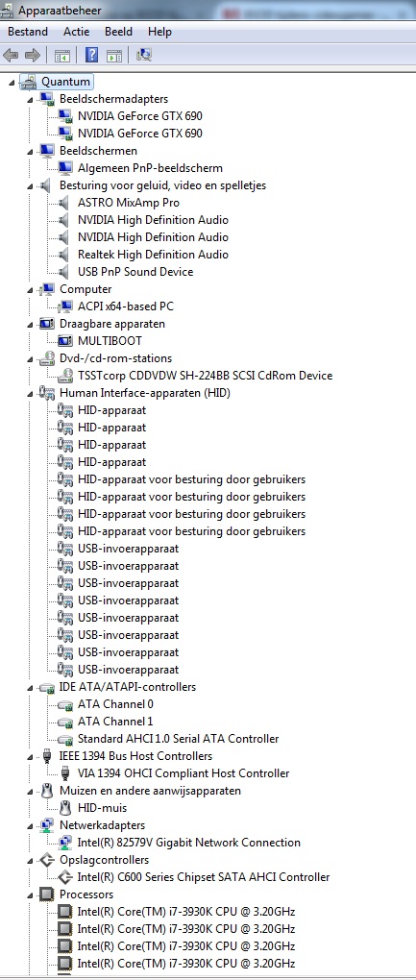Click the toolbar properties sheet icon

coord(113,55)
